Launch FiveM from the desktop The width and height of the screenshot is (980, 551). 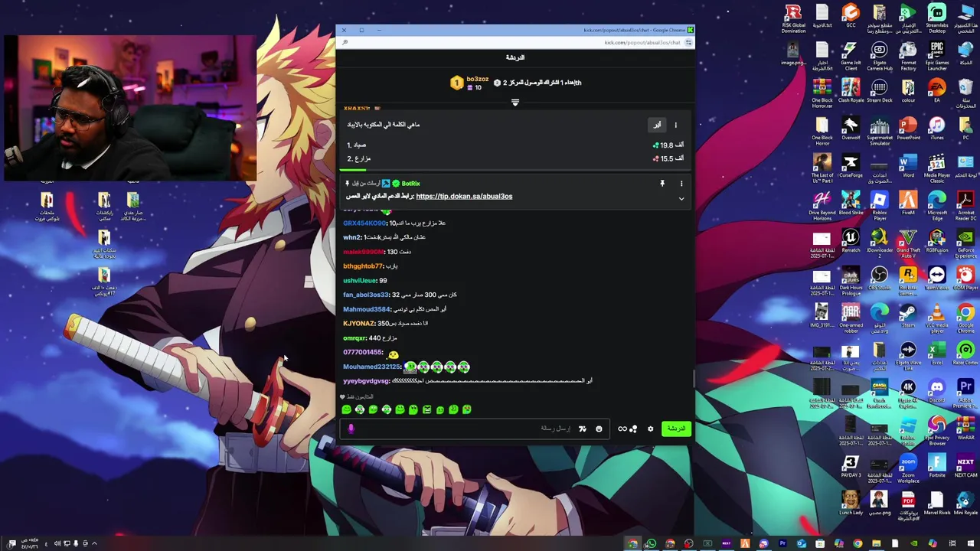click(x=908, y=204)
